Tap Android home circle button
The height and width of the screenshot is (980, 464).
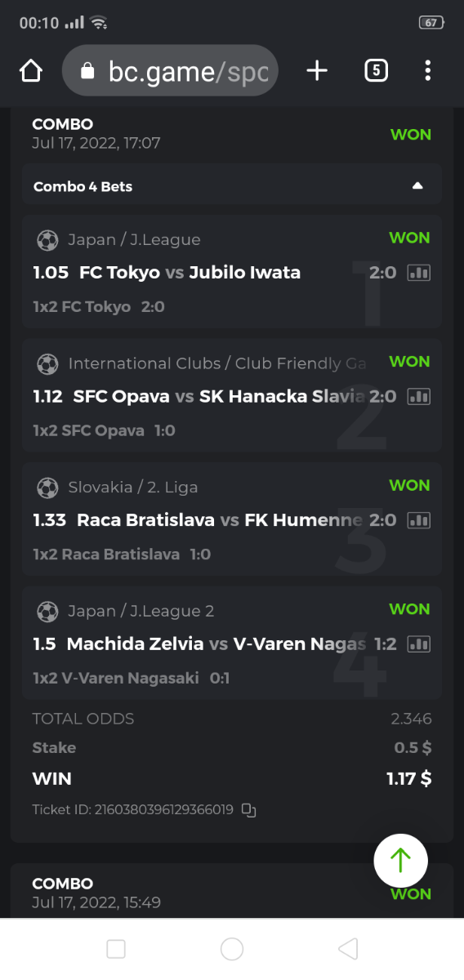click(232, 949)
